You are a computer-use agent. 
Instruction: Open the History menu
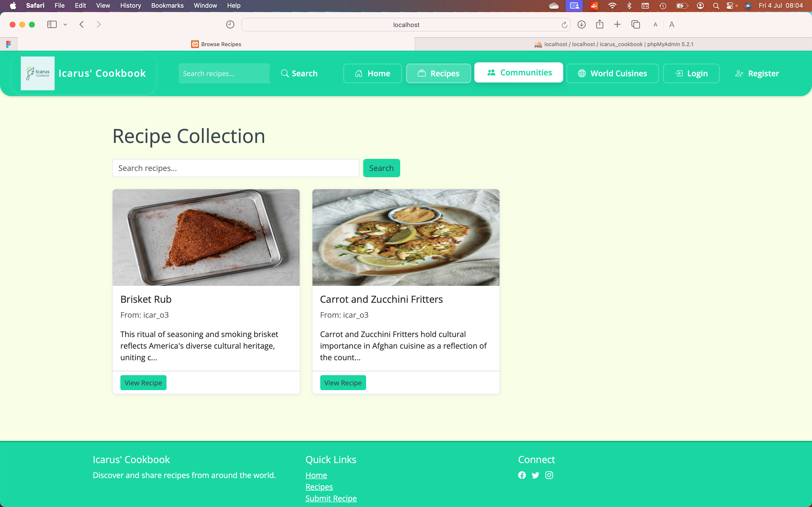coord(130,5)
